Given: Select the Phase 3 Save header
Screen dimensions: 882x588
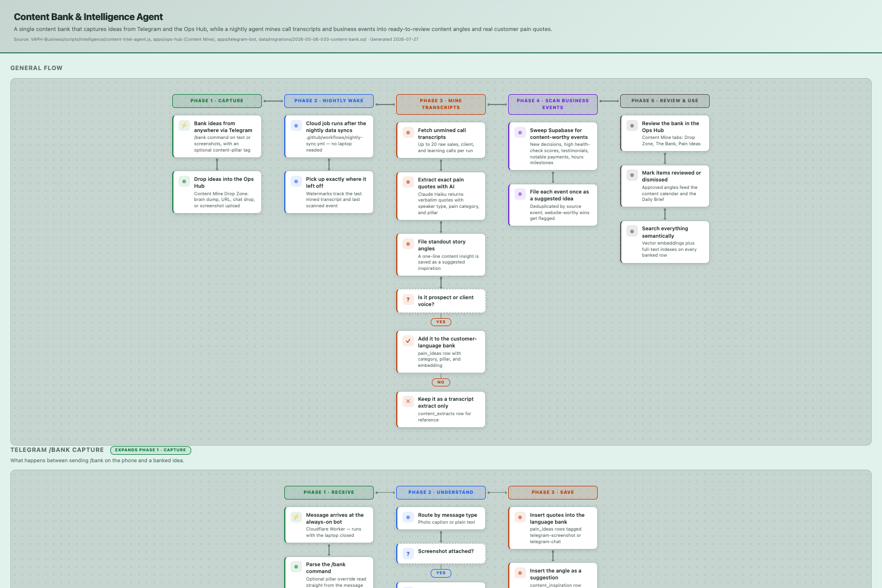Looking at the screenshot, I should tap(553, 493).
